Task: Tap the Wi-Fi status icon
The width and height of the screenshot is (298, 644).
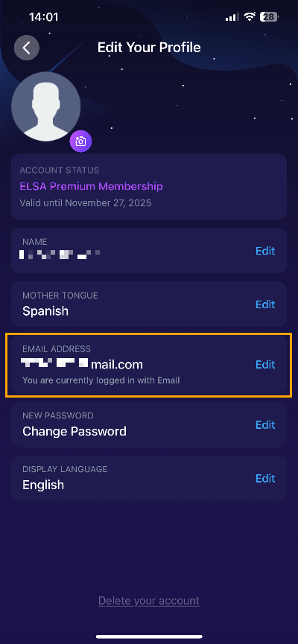Action: tap(249, 17)
